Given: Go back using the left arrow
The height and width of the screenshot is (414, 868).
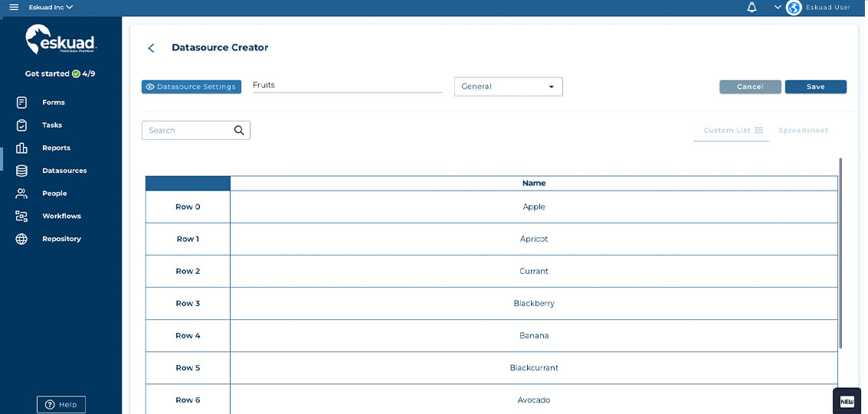Looking at the screenshot, I should click(x=151, y=48).
